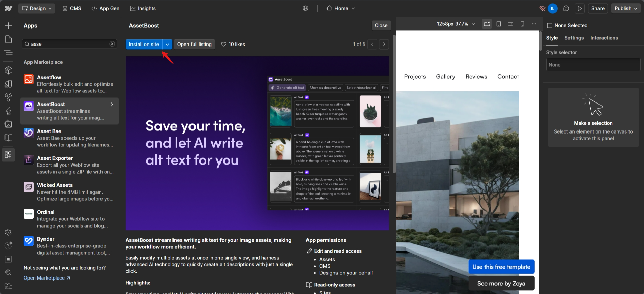Switch to the Interactions tab

pos(604,38)
